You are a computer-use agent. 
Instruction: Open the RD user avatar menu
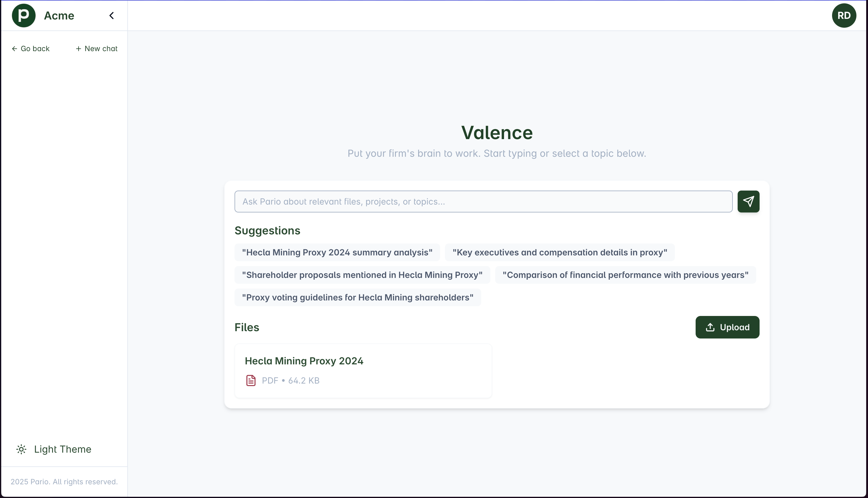click(x=844, y=16)
